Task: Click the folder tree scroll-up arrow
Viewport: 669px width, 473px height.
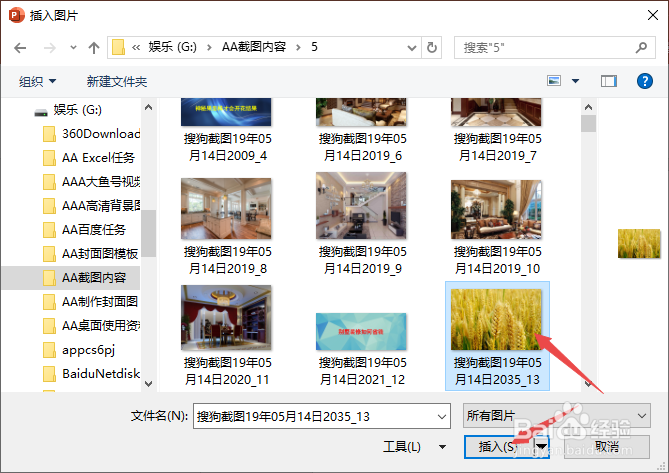Action: coord(148,107)
